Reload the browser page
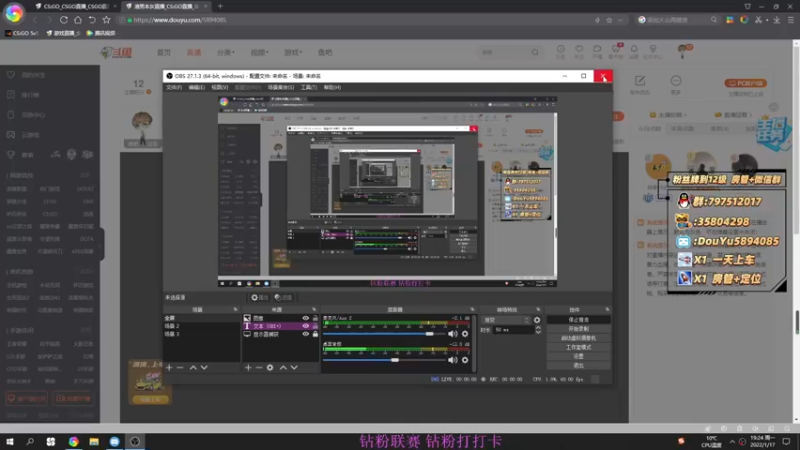 click(64, 20)
